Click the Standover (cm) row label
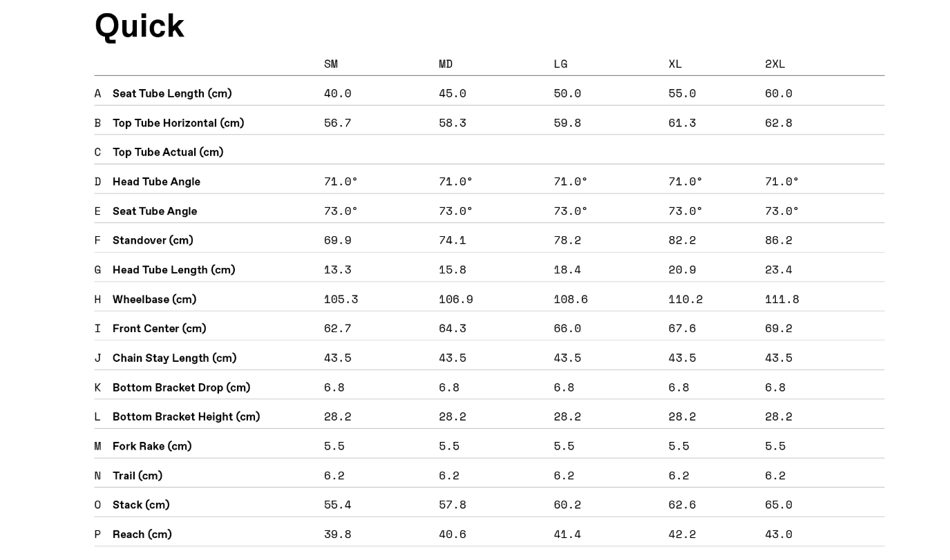 153,240
